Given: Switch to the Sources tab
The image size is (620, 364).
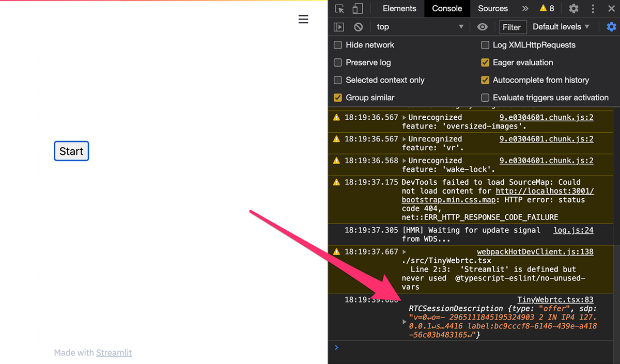Looking at the screenshot, I should pos(492,9).
